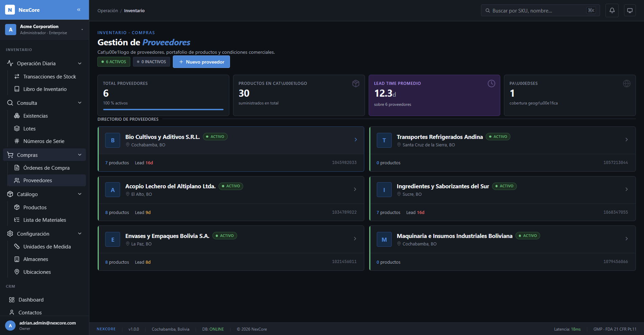This screenshot has width=644, height=335.
Task: Click the Proveedores people icon
Action: (17, 180)
